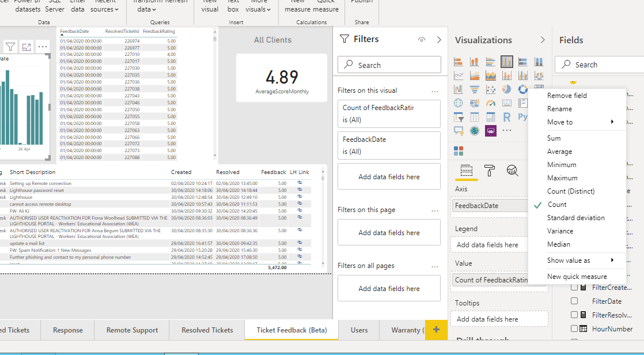The image size is (644, 355).
Task: Toggle Filters pane visibility eye icon
Action: tap(422, 39)
